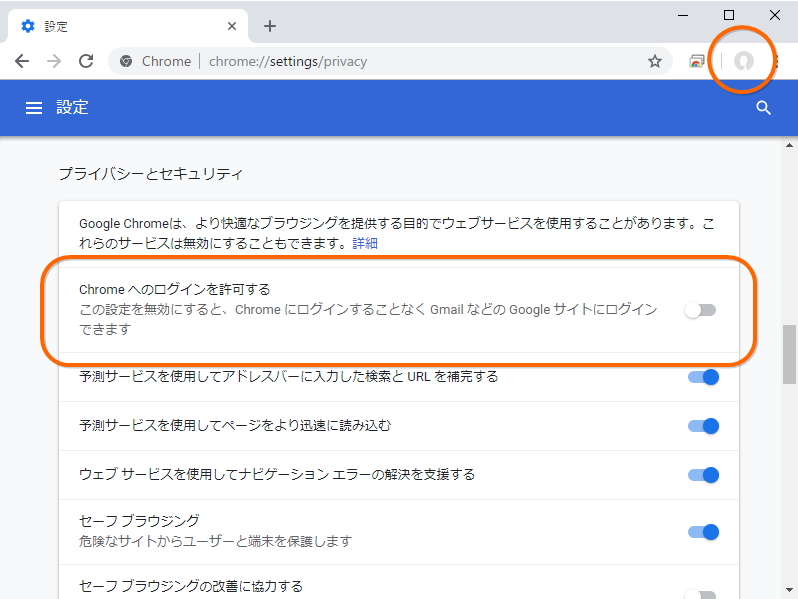Close the 設定 tab
Viewport: 798px width, 599px height.
232,26
